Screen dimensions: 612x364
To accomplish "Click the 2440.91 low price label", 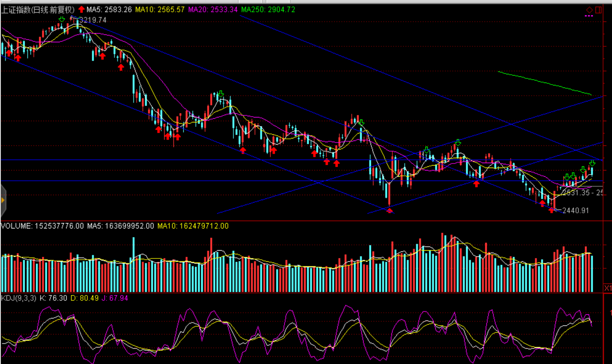I will 575,210.
